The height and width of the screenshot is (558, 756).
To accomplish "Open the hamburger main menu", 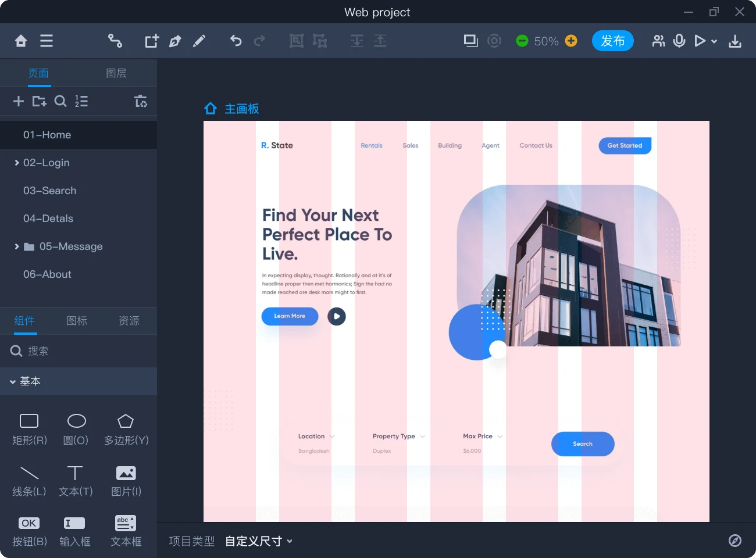I will (47, 41).
